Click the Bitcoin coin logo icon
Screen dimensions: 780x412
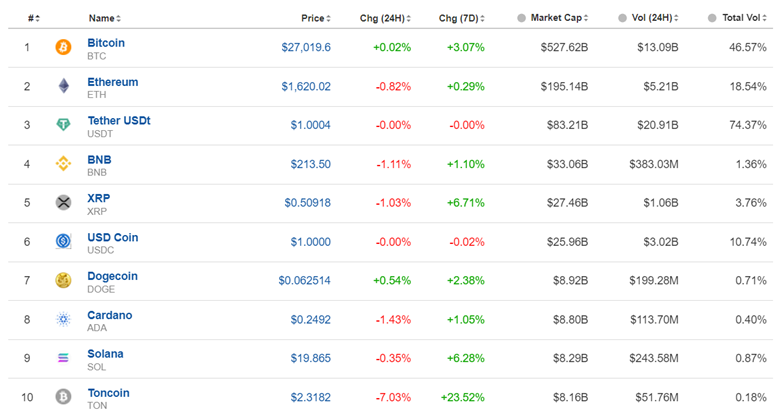pyautogui.click(x=63, y=47)
